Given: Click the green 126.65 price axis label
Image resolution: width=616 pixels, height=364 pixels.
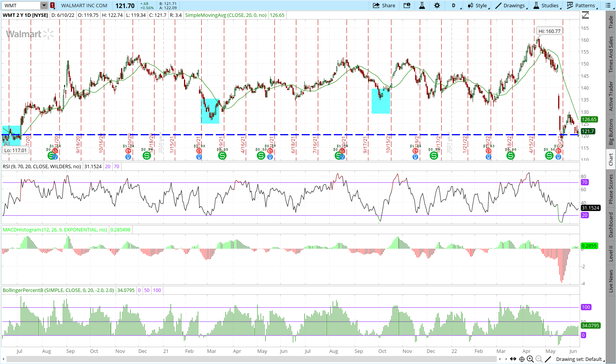Looking at the screenshot, I should [x=589, y=119].
